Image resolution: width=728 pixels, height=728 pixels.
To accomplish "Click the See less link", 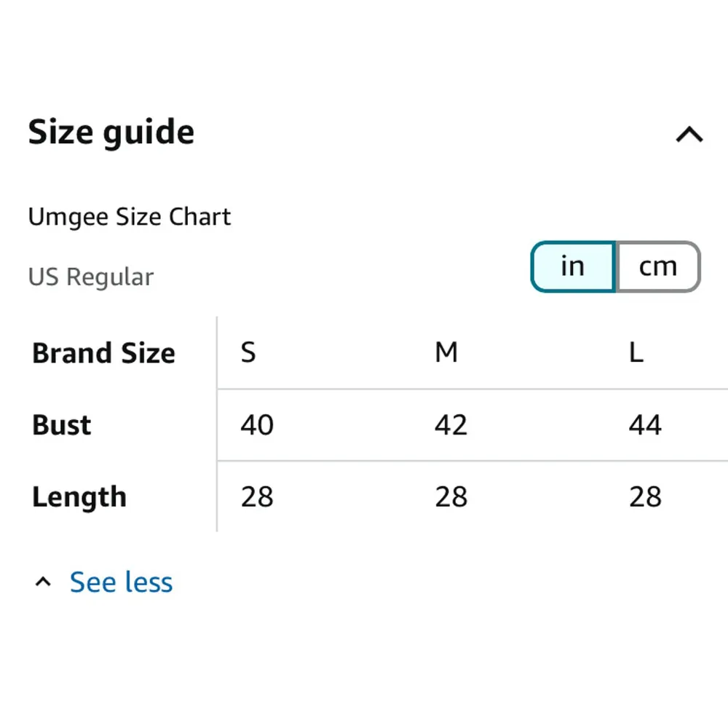I will point(121,582).
